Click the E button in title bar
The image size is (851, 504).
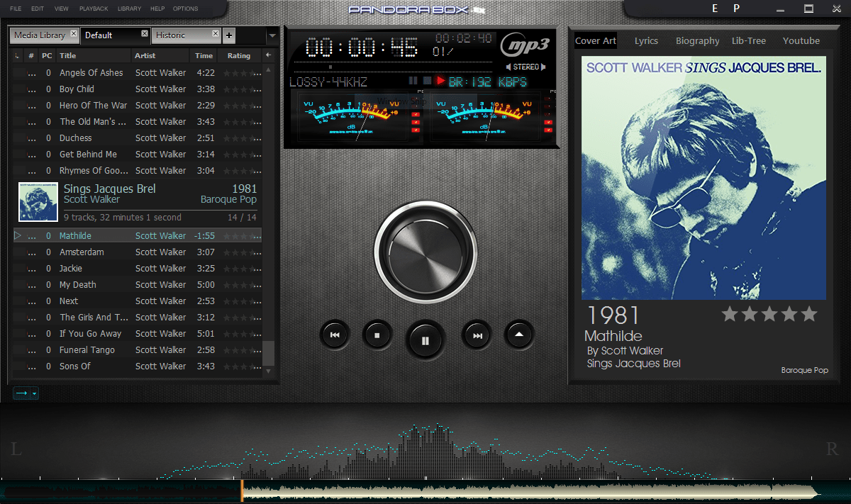714,9
